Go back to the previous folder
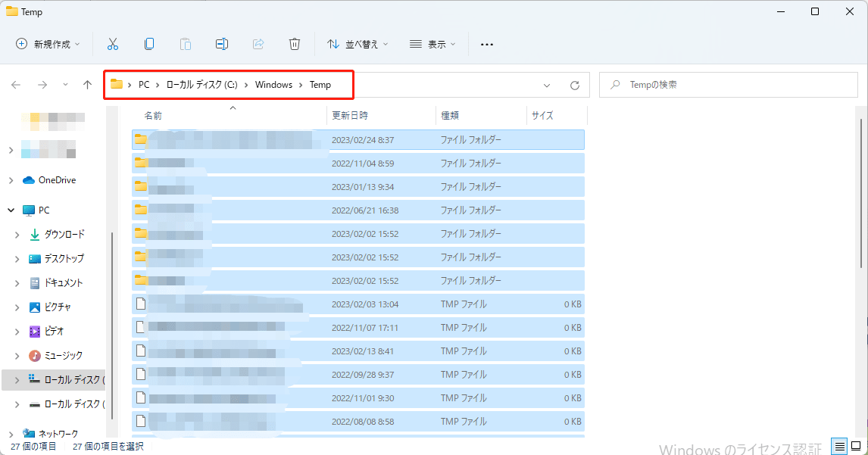Screen dimensions: 868x455 15,85
